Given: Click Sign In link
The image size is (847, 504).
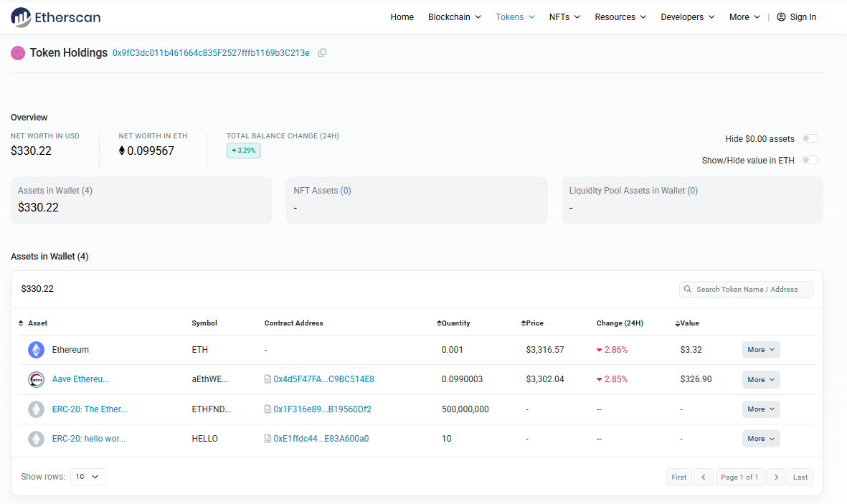Looking at the screenshot, I should click(796, 17).
